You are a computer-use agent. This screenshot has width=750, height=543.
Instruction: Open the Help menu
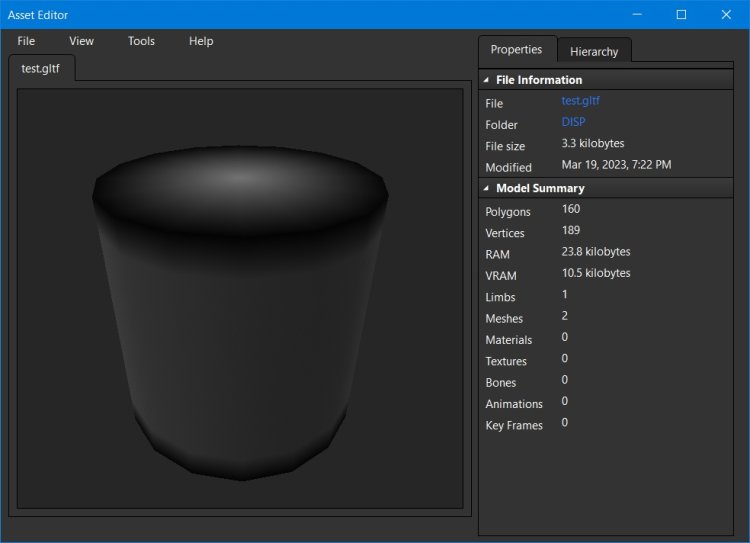[201, 41]
